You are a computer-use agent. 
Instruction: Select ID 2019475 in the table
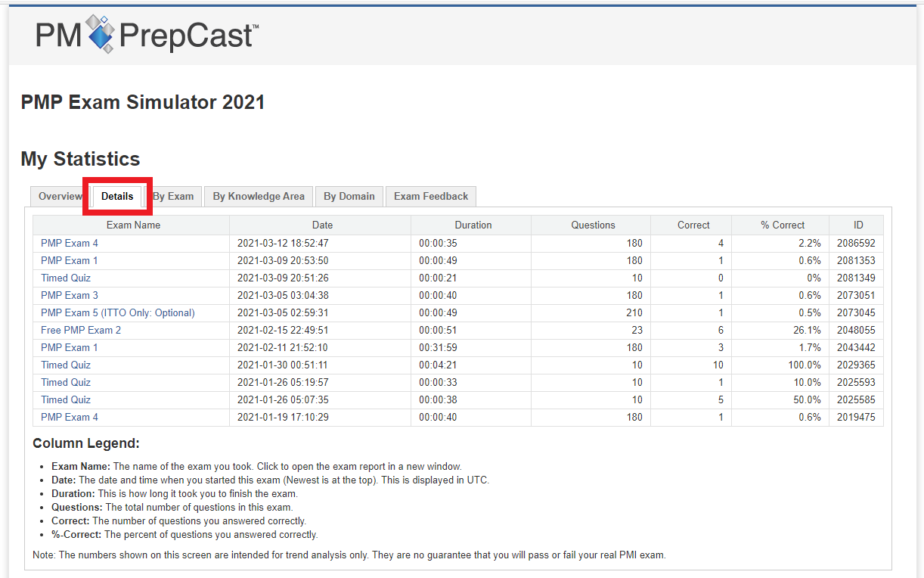[856, 418]
